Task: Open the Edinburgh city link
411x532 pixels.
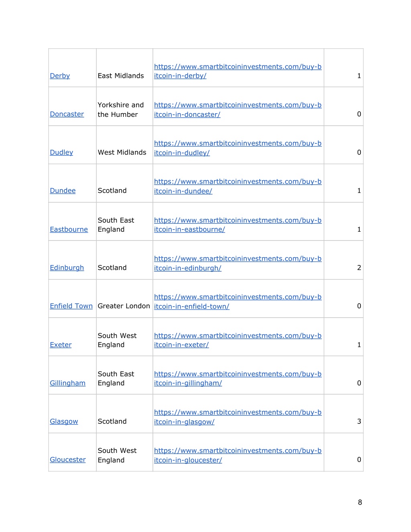Action: pyautogui.click(x=67, y=268)
